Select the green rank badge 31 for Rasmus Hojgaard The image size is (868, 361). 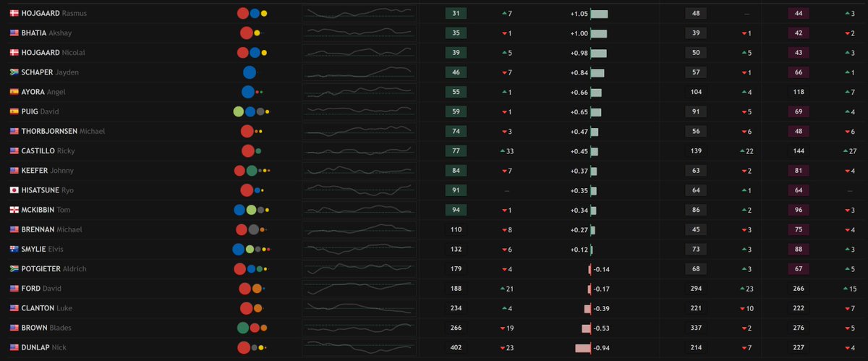click(456, 13)
